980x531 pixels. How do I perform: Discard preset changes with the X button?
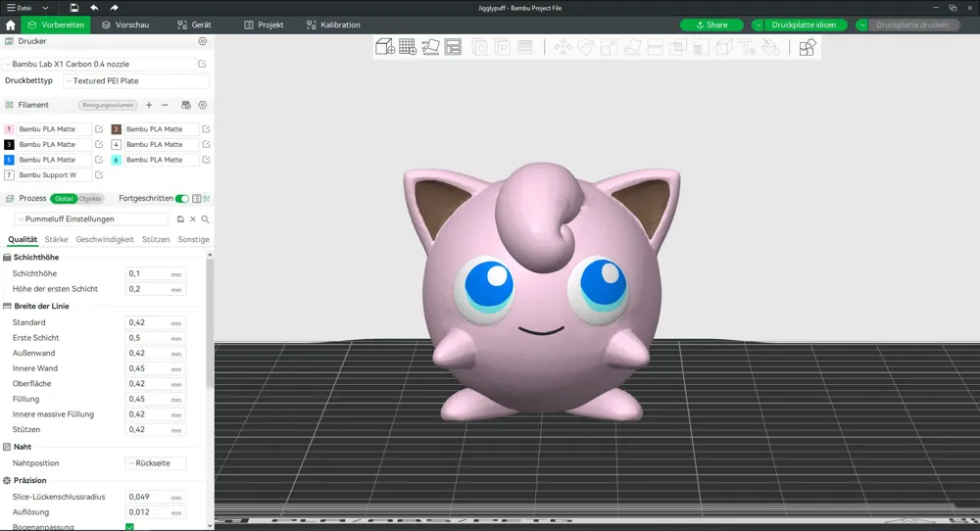[x=192, y=219]
